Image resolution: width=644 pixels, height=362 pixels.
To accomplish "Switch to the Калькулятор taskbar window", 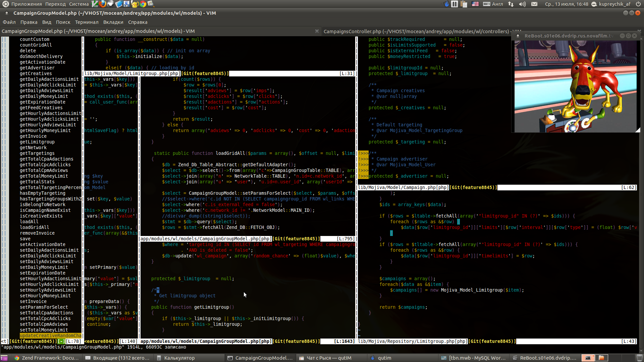I will [x=189, y=358].
